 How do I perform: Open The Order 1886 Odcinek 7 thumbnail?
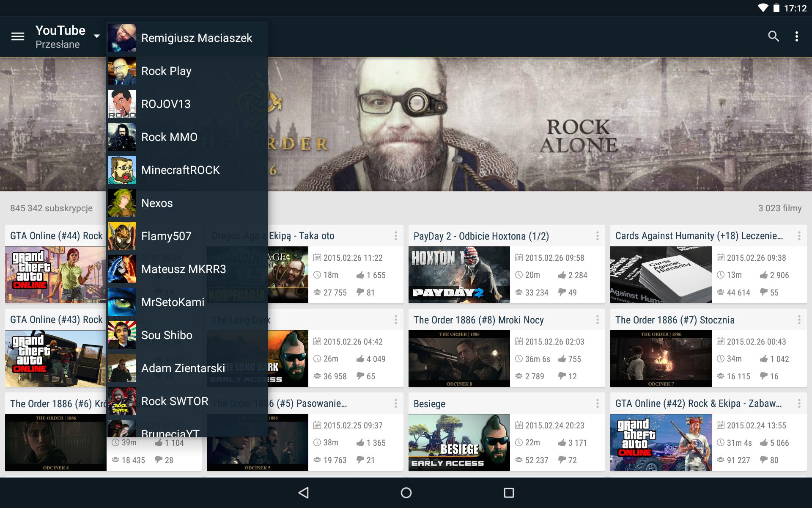point(661,359)
